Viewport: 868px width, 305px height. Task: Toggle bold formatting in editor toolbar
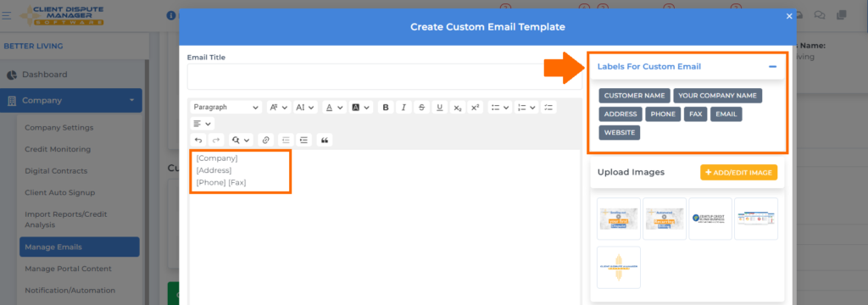coord(386,108)
